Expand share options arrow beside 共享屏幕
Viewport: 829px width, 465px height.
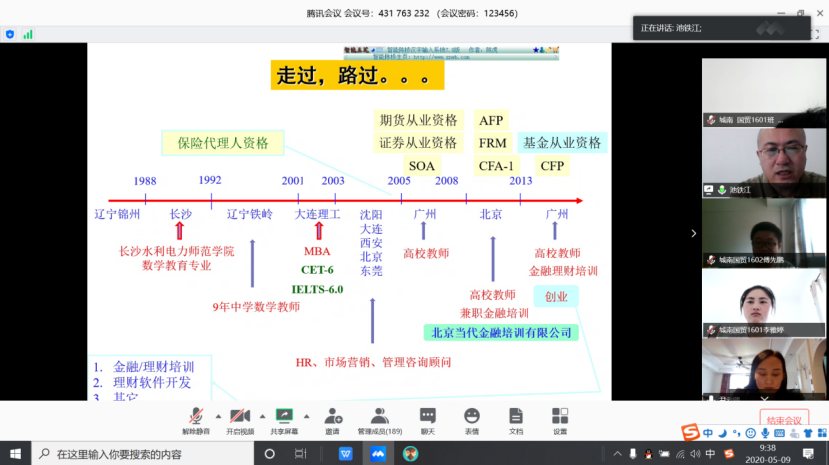(307, 414)
